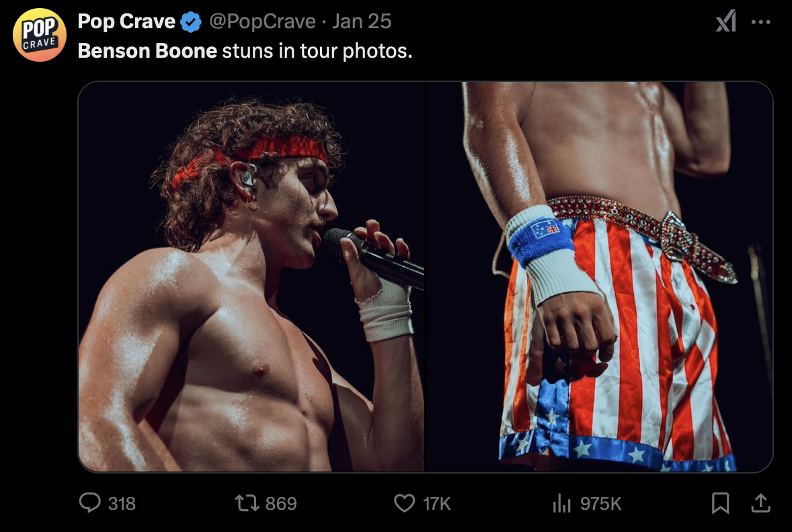Click the reply speech bubble icon
The height and width of the screenshot is (532, 792).
(90, 503)
